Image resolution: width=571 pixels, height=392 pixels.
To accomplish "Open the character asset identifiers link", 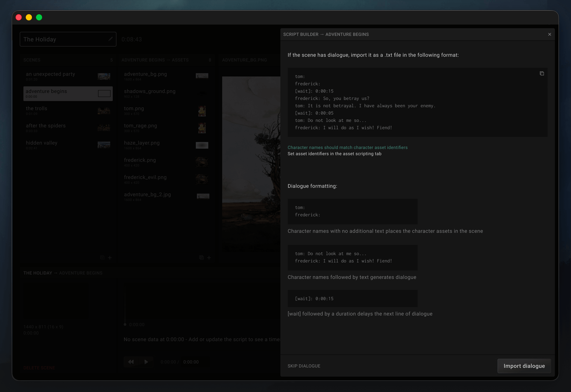I will [347, 147].
